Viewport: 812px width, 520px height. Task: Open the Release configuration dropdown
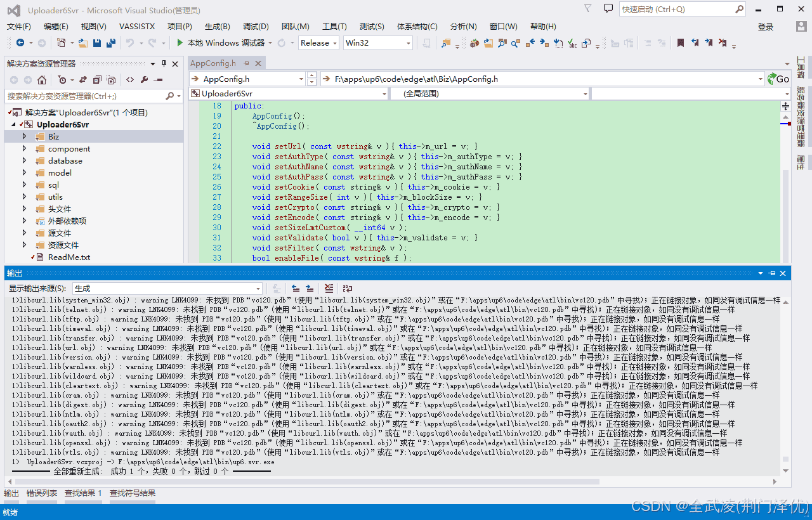[x=319, y=43]
